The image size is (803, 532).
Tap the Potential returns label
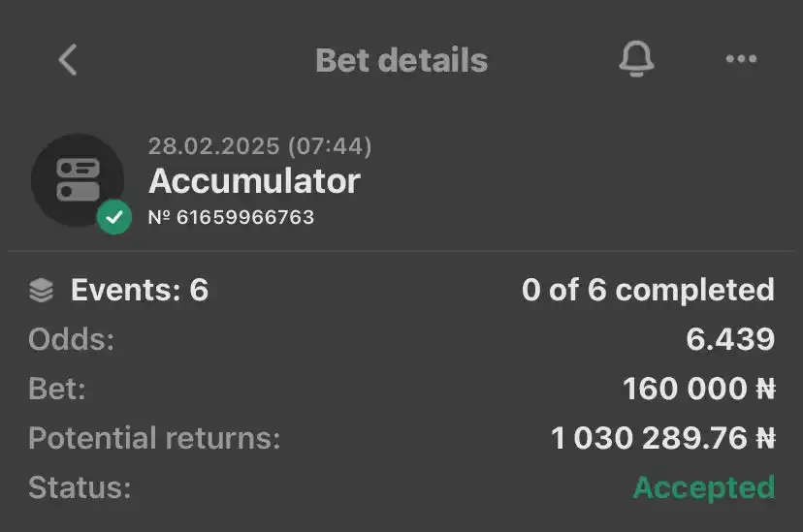click(154, 438)
